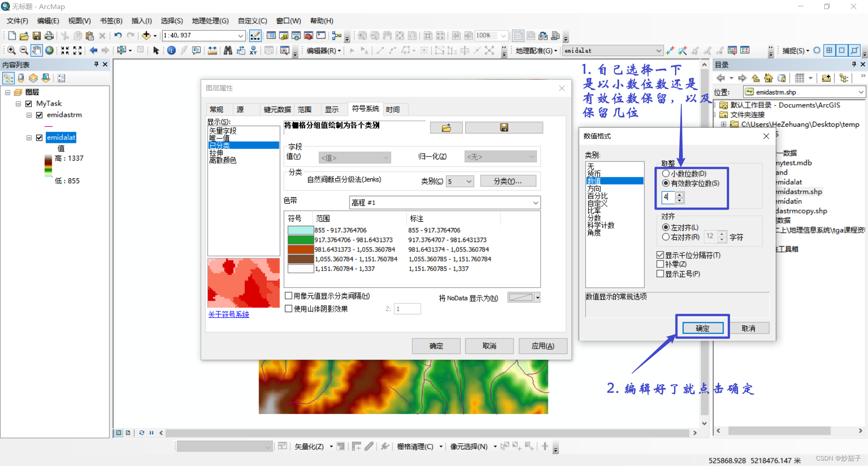Screen dimensions: 868x466
Task: Switch to the 显示 tab
Action: tap(332, 109)
